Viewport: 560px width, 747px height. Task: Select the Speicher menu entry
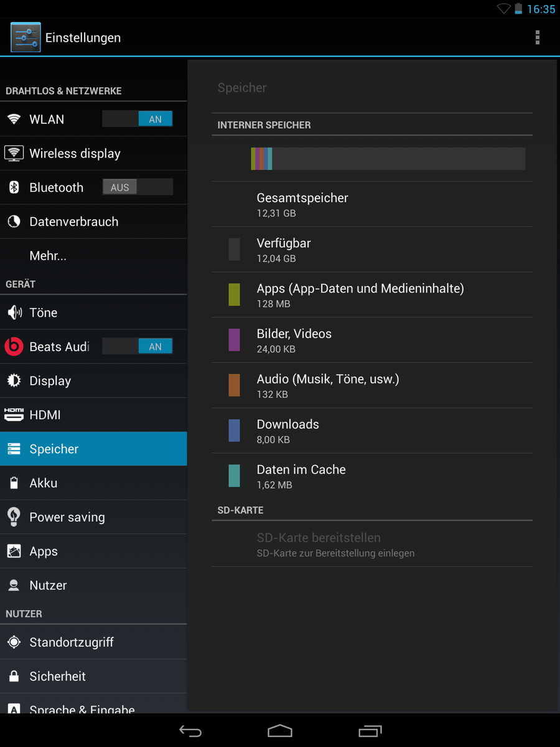point(93,449)
